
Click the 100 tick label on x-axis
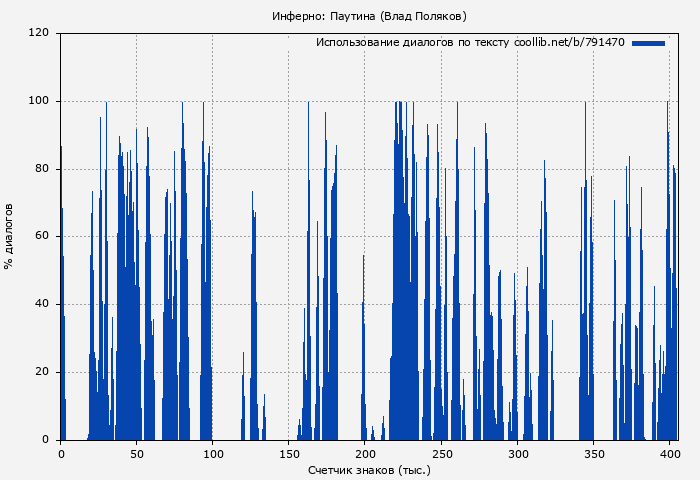point(213,453)
